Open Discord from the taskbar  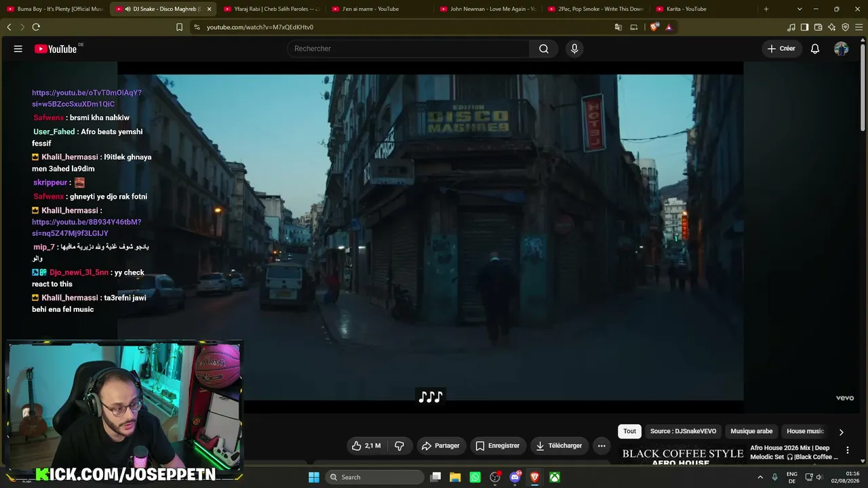click(x=515, y=477)
